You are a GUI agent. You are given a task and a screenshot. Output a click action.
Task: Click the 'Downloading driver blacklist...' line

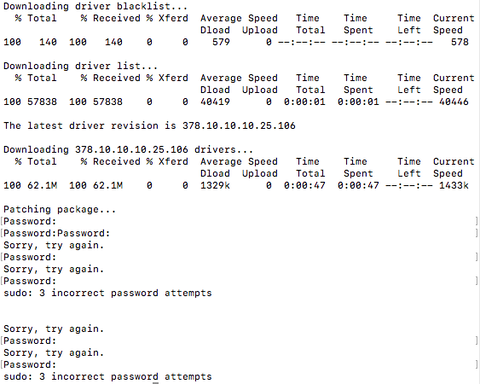[x=95, y=6]
